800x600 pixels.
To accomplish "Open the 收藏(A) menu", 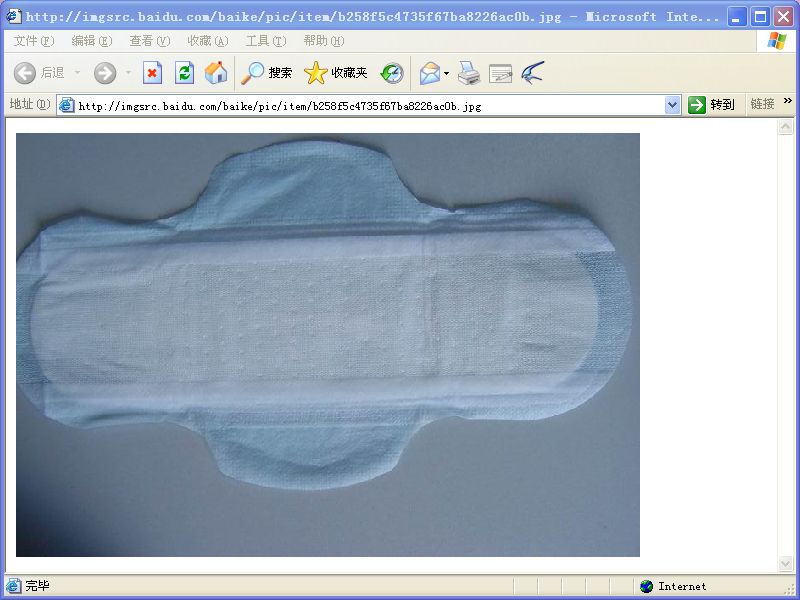I will pyautogui.click(x=208, y=41).
